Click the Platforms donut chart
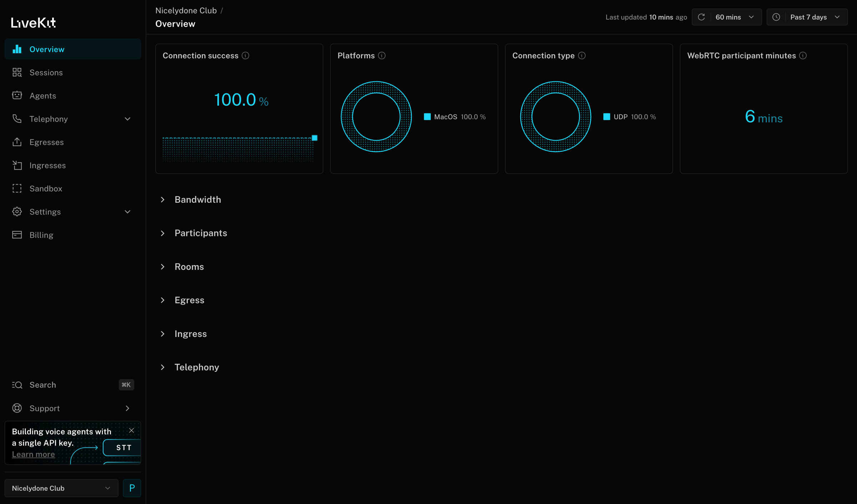This screenshot has width=857, height=504. (x=376, y=117)
